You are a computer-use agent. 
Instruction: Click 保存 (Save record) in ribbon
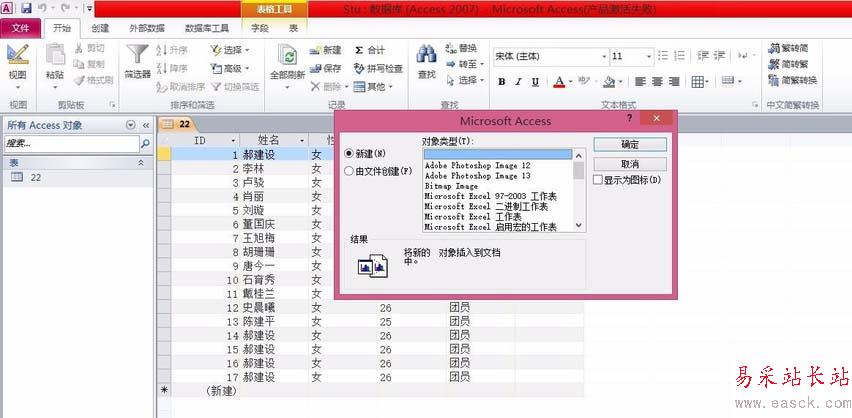pyautogui.click(x=325, y=68)
